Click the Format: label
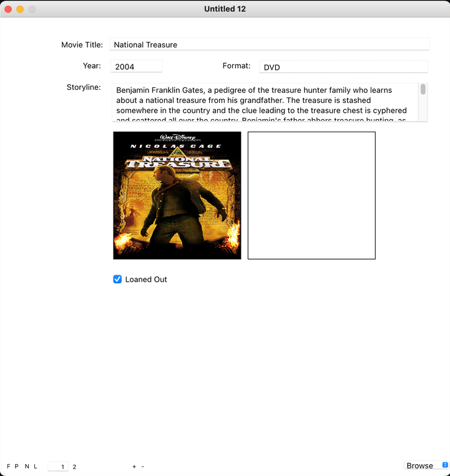The image size is (450, 476). pyautogui.click(x=237, y=66)
